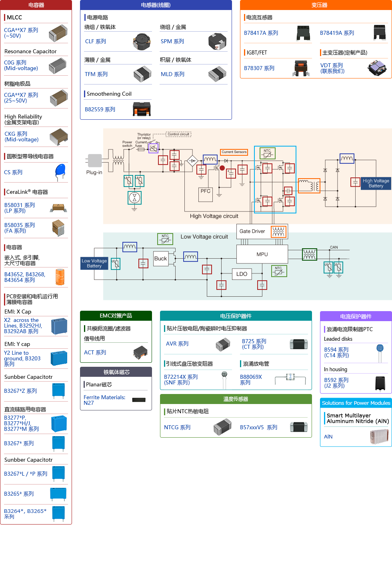Click the NTC symbol below the MPU
The height and width of the screenshot is (581, 392).
point(278,271)
